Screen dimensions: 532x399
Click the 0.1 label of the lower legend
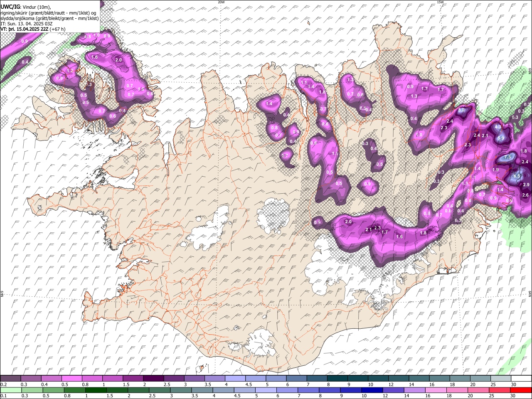pyautogui.click(x=4, y=396)
